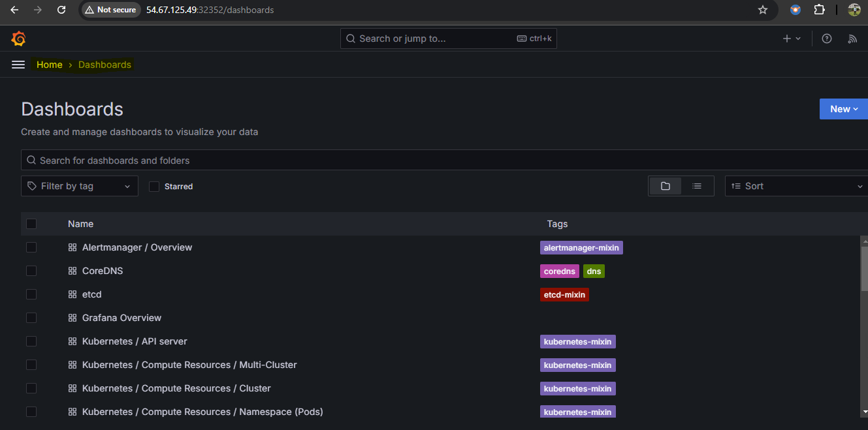Open the Sort dropdown
The image size is (868, 430).
click(x=796, y=186)
